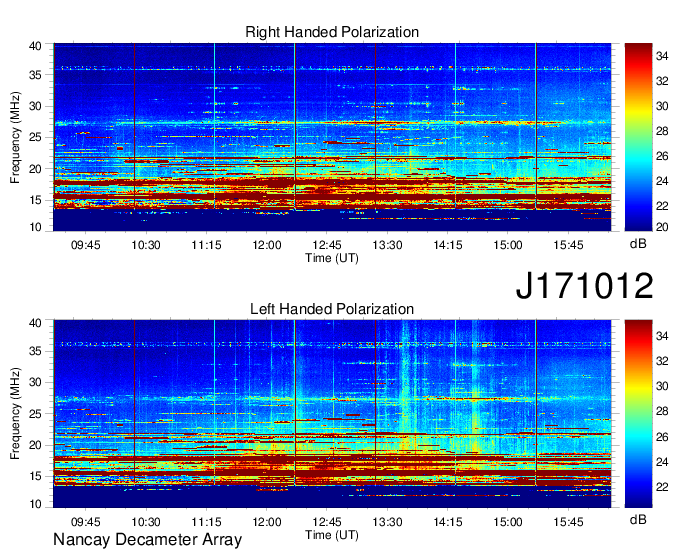The width and height of the screenshot is (680, 552).
Task: Click 11:15 tick under Right Handed plot
Action: click(x=206, y=245)
